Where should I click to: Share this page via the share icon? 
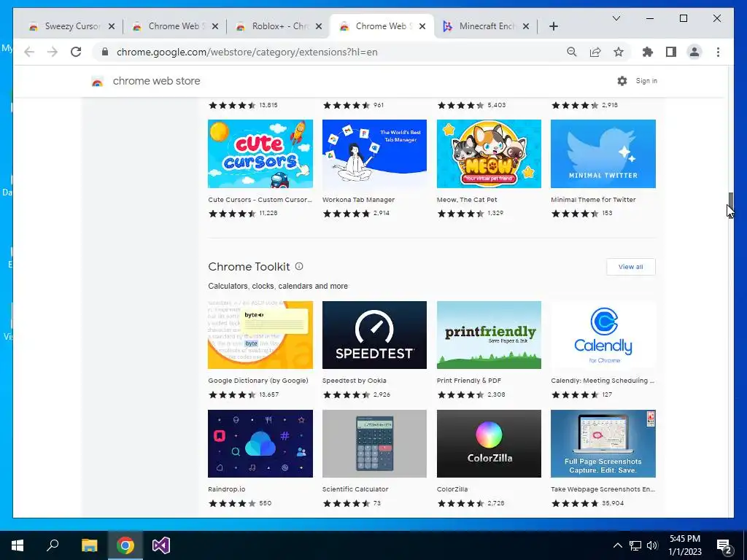[595, 52]
